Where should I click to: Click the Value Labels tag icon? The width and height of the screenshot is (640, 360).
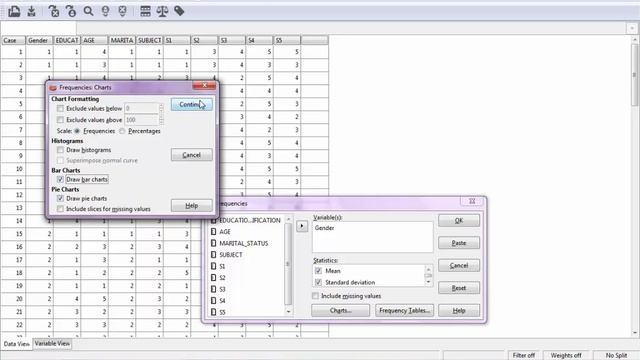(x=179, y=11)
